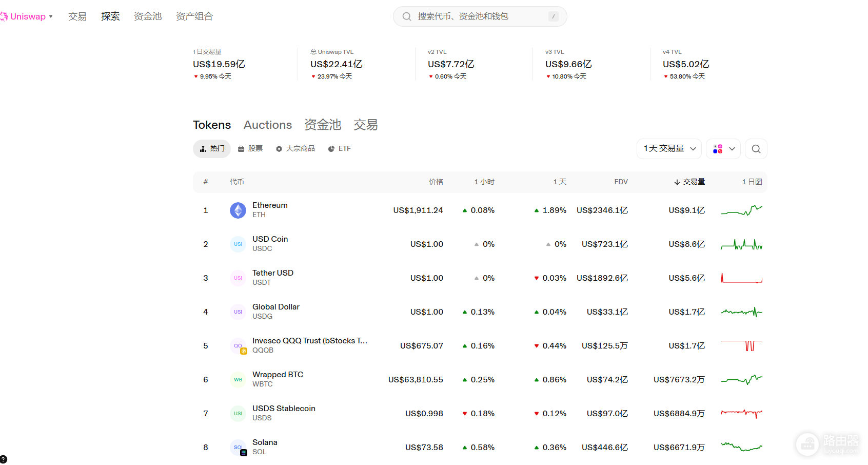Click the 代币 column header
Screen dimensions: 868x465
click(x=237, y=182)
